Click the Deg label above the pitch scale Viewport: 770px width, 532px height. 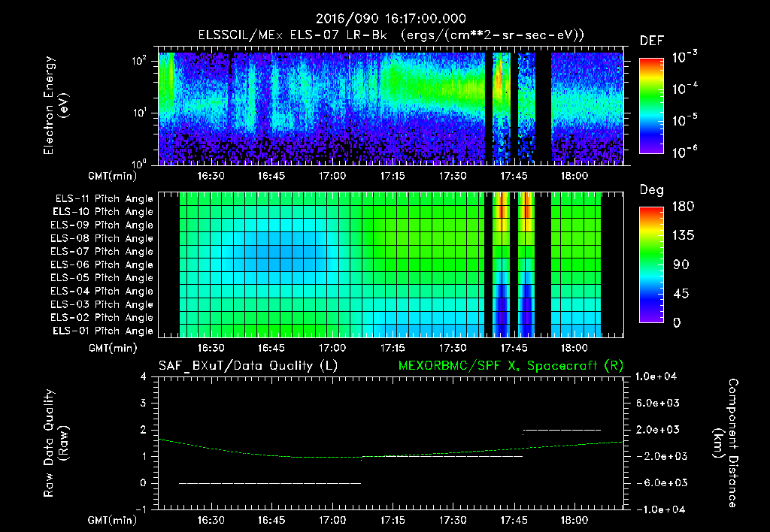coord(651,190)
